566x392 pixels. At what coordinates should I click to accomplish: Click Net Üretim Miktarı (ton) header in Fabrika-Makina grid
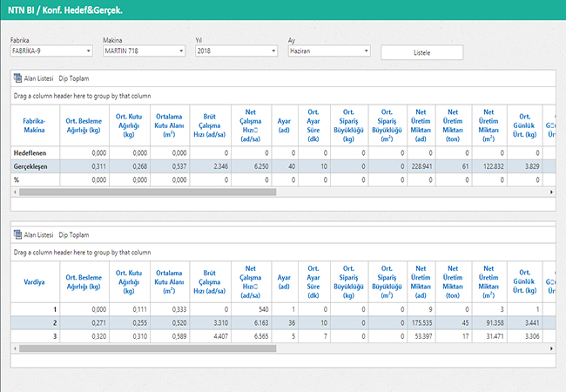click(452, 126)
